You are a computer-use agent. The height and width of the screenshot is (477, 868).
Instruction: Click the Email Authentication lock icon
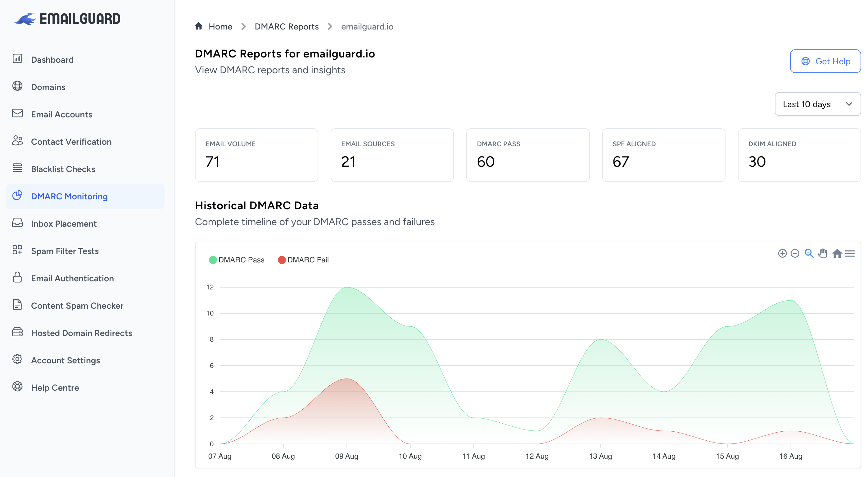17,277
